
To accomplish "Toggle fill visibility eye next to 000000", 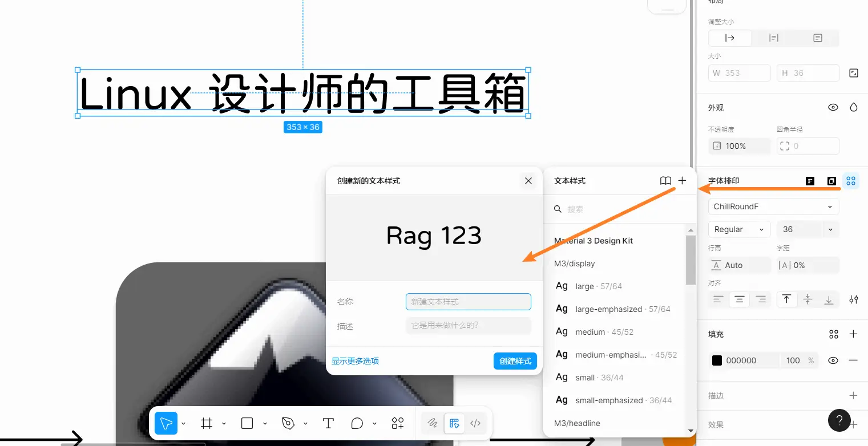I will (x=833, y=360).
